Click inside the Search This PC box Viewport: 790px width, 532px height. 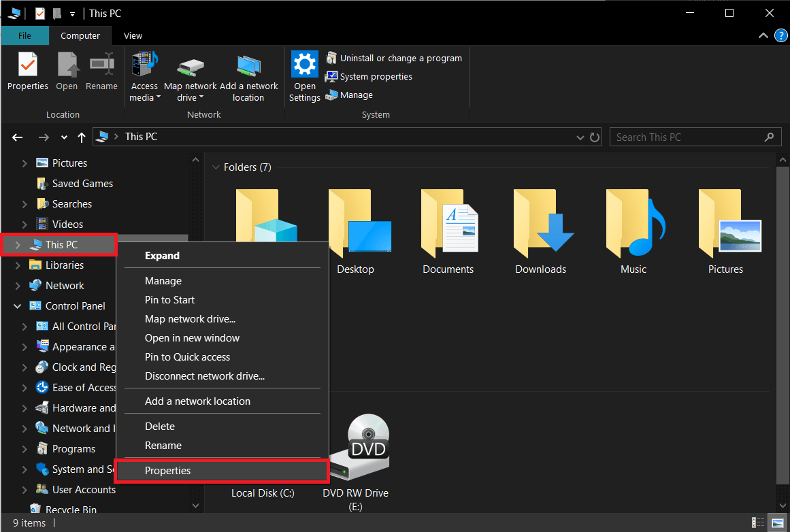point(687,137)
